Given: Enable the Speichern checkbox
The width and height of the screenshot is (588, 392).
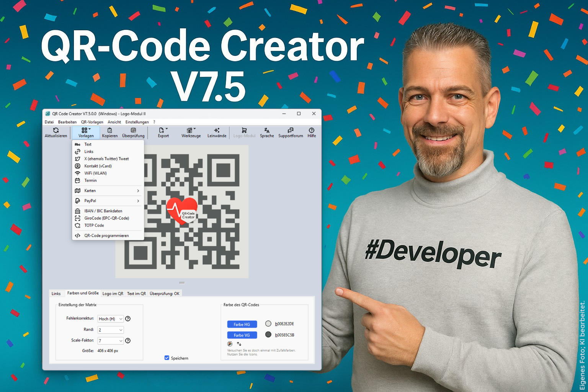Looking at the screenshot, I should tap(167, 358).
